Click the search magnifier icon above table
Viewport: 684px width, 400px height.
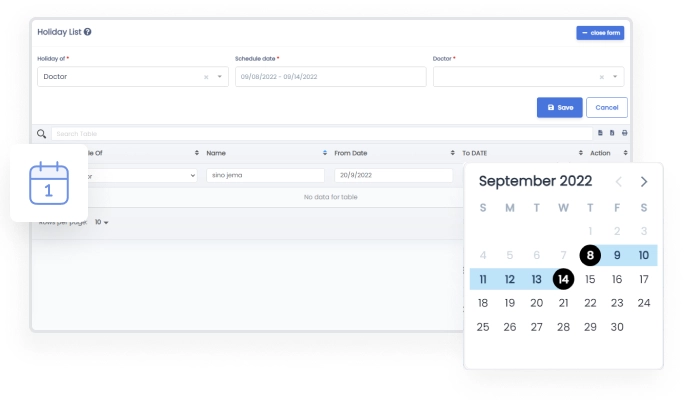tap(42, 133)
